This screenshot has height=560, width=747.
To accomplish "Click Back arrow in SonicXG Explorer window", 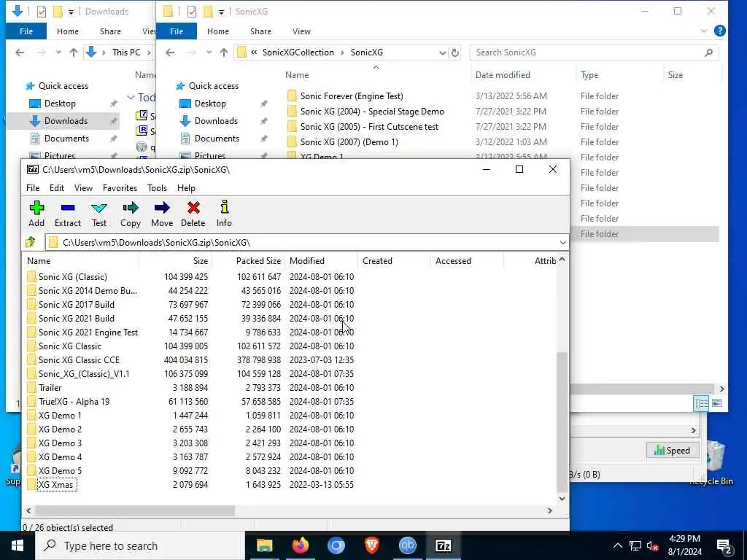I will click(x=170, y=52).
